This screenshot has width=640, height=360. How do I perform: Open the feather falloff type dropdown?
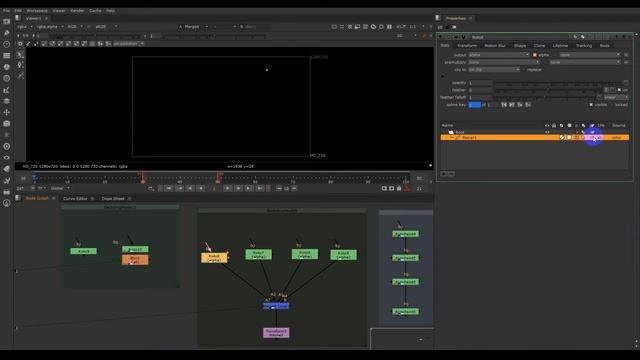pyautogui.click(x=616, y=98)
